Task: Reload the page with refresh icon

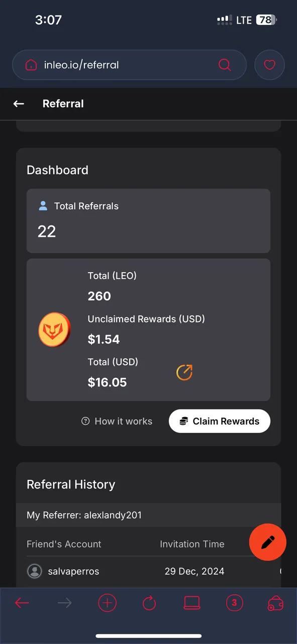Action: [x=149, y=603]
